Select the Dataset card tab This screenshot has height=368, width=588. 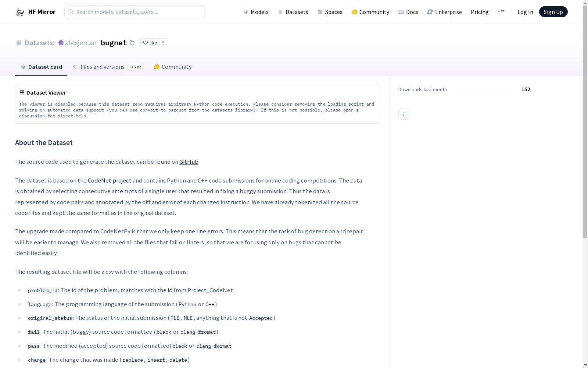coord(41,67)
